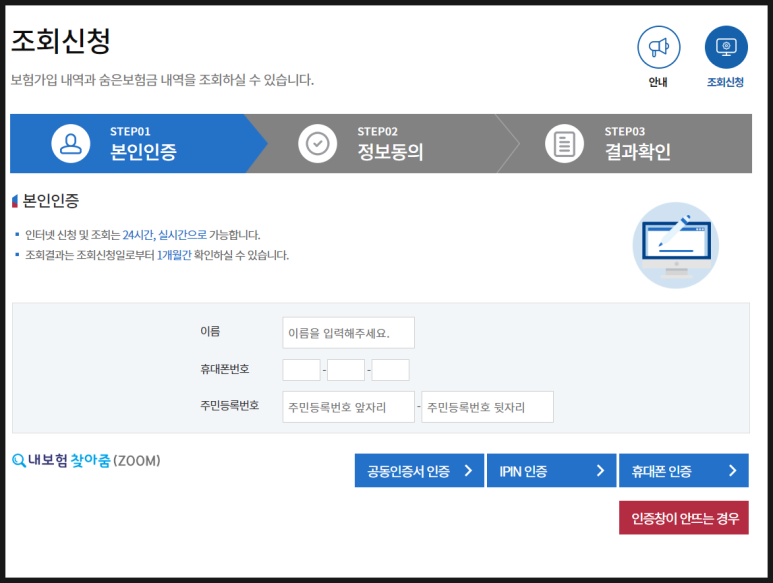Open the 내보험 찾아줌 (ZOOM) logo link
773x583 pixels.
86,461
